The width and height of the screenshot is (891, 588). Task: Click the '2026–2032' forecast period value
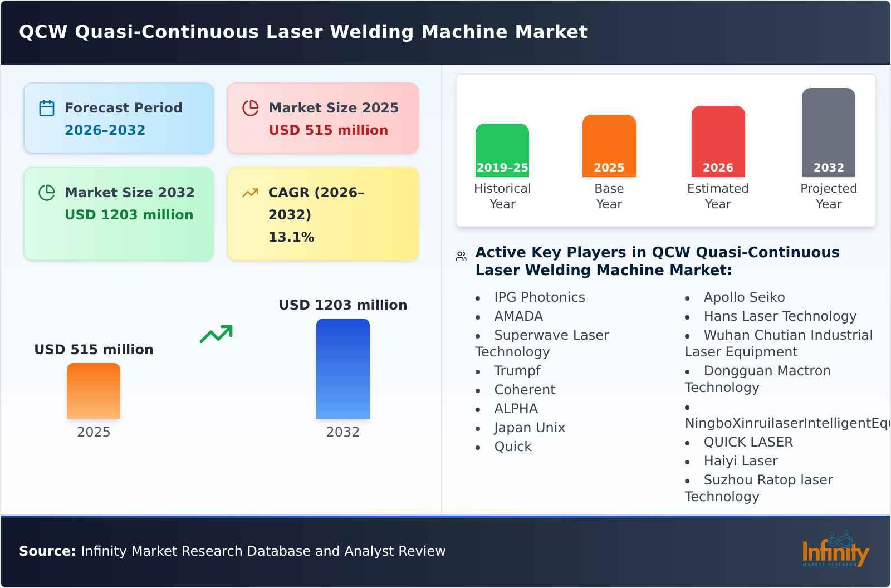[105, 130]
